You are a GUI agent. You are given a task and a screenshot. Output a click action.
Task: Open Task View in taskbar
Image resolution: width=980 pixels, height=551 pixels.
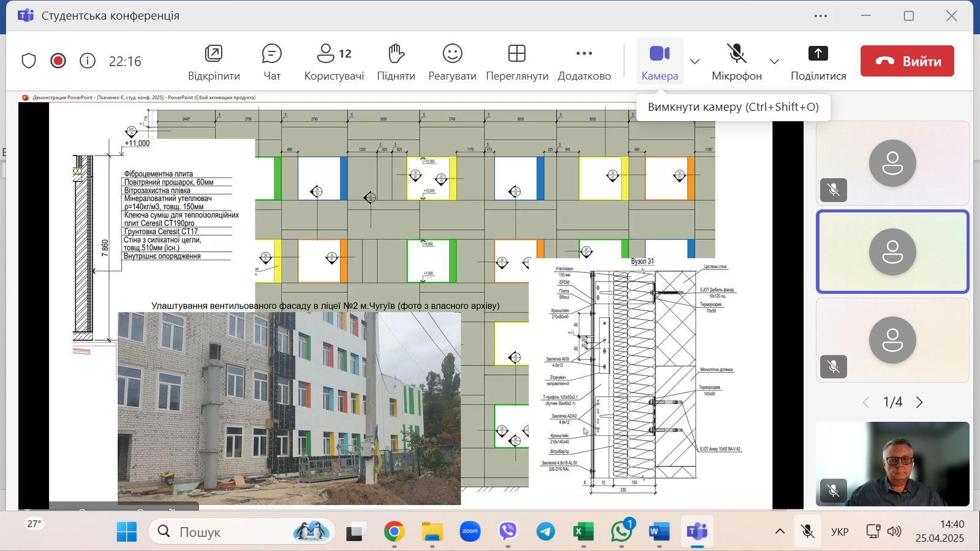355,531
